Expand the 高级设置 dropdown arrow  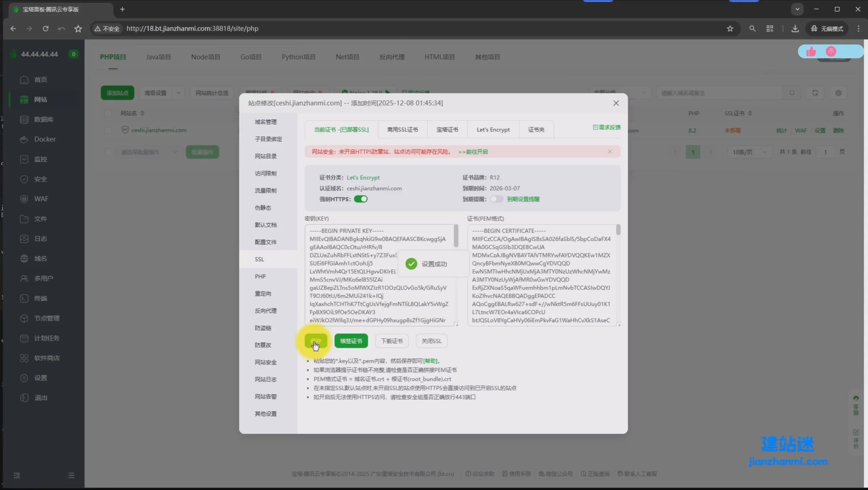[x=178, y=93]
